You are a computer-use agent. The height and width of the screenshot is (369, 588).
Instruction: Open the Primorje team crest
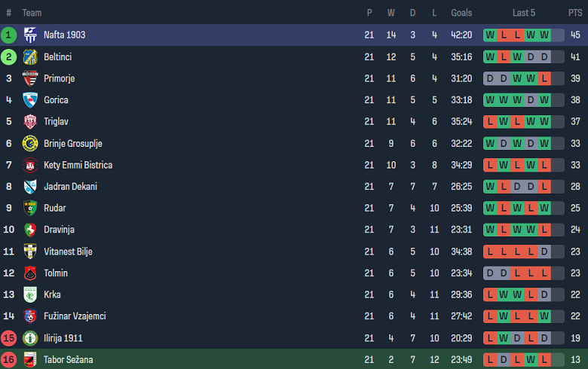pos(30,78)
